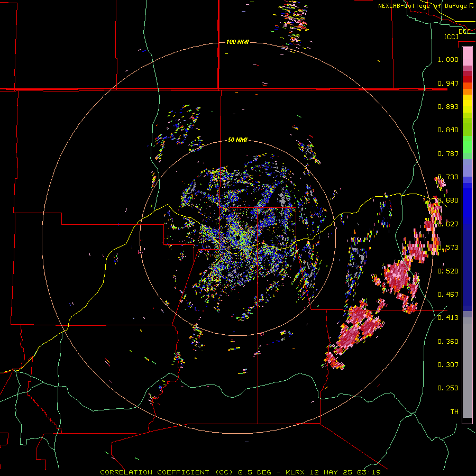Screen dimensions: 476x476
Task: Select the 0.413 legend value
Action: click(x=448, y=318)
